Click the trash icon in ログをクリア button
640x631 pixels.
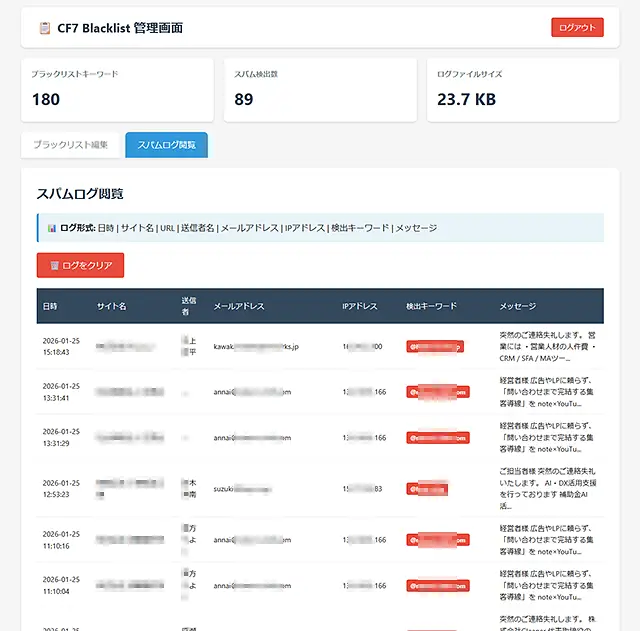point(54,265)
